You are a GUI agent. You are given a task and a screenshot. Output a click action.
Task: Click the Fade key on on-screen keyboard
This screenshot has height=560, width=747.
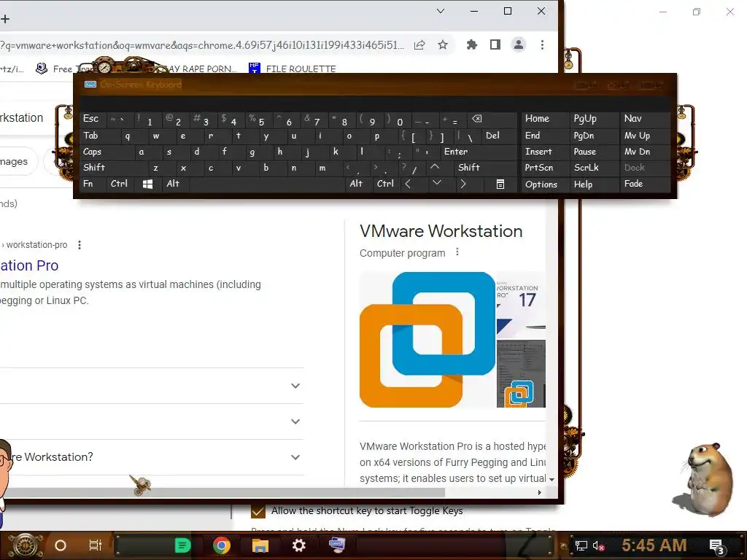[x=645, y=184]
